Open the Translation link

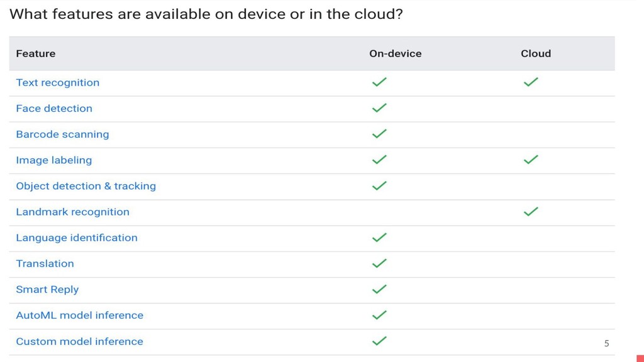45,263
